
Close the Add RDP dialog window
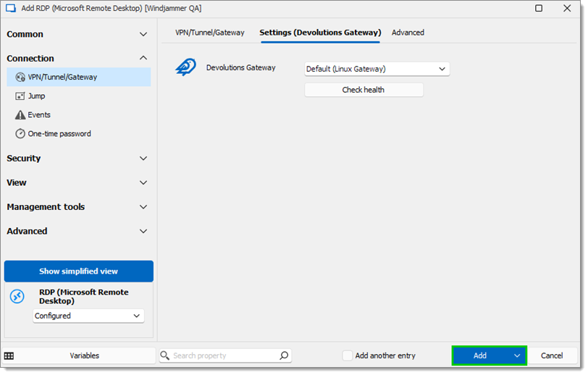567,8
